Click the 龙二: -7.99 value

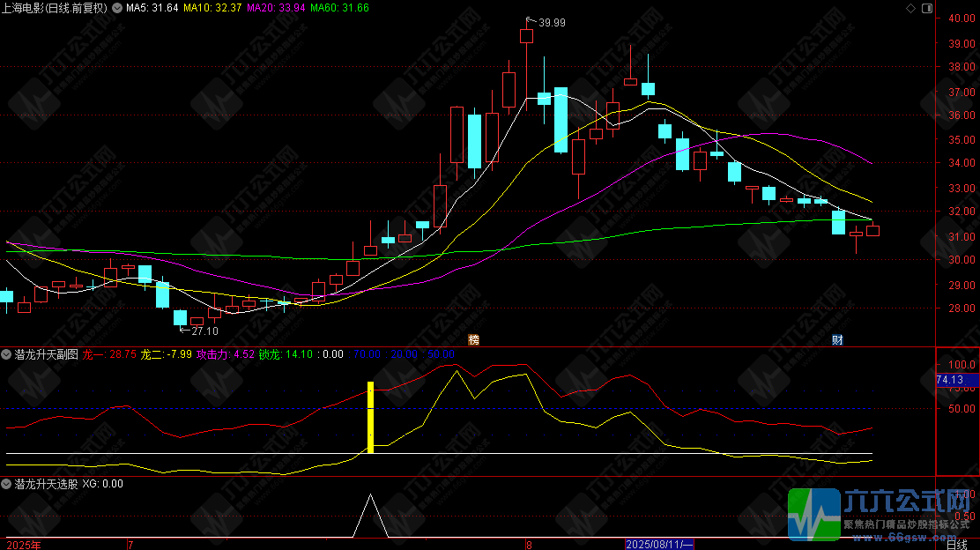[x=167, y=354]
